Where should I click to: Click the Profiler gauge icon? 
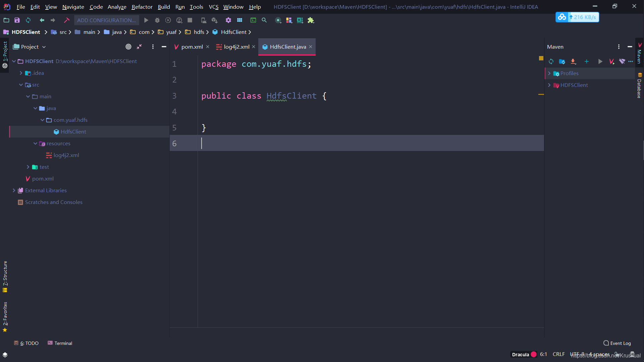coord(179,20)
